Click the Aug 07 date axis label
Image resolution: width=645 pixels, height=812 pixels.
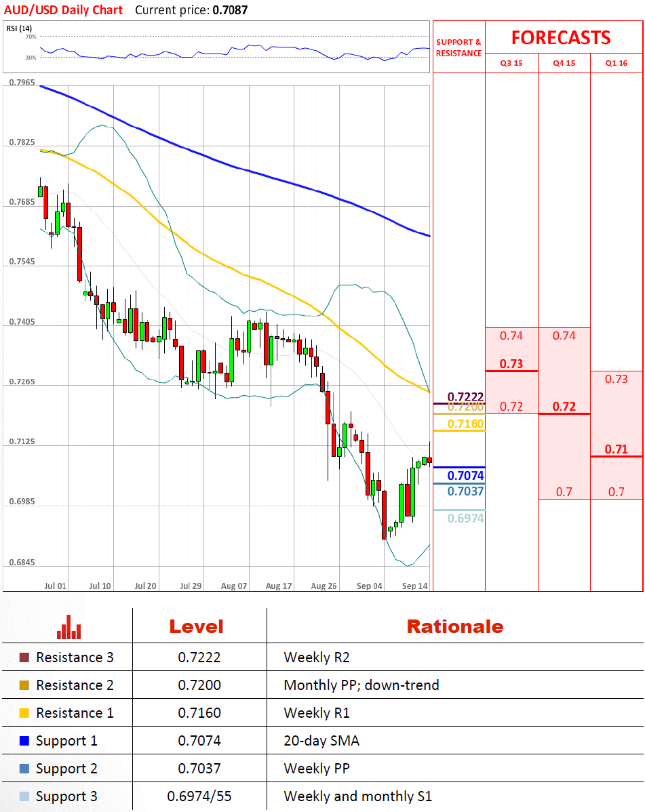[233, 586]
